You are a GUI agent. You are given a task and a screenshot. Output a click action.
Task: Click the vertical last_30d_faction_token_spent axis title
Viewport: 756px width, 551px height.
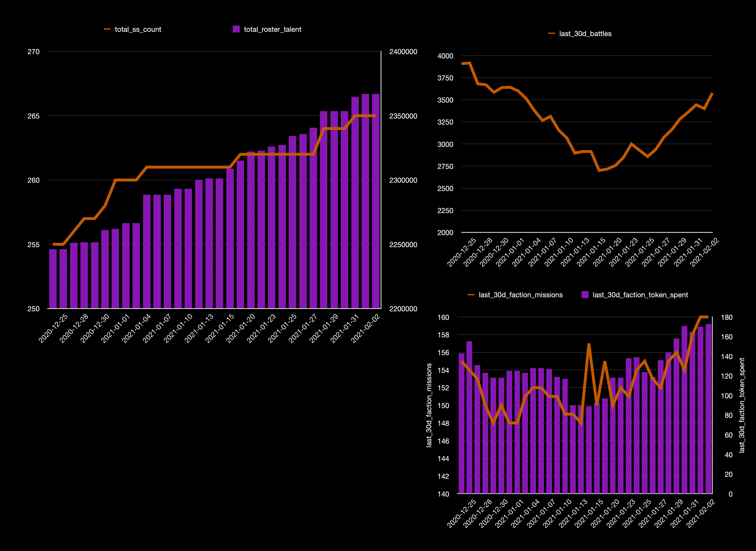pos(742,405)
